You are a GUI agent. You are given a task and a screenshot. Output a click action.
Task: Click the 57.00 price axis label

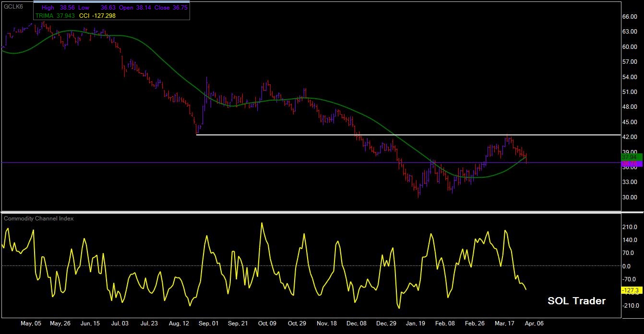(x=629, y=62)
